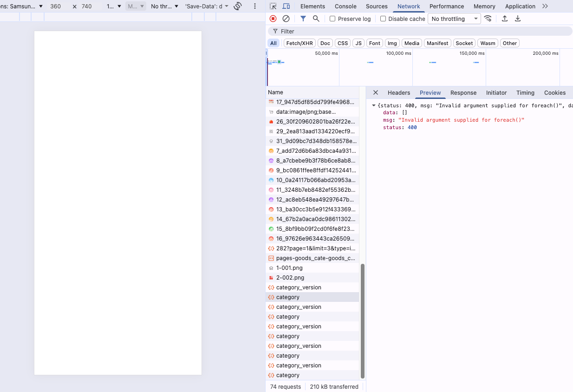Image resolution: width=573 pixels, height=392 pixels.
Task: Click the export HAR download icon
Action: [x=518, y=19]
